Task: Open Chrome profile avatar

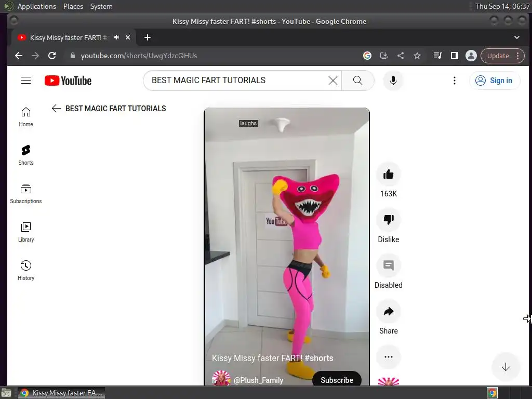Action: coord(471,56)
